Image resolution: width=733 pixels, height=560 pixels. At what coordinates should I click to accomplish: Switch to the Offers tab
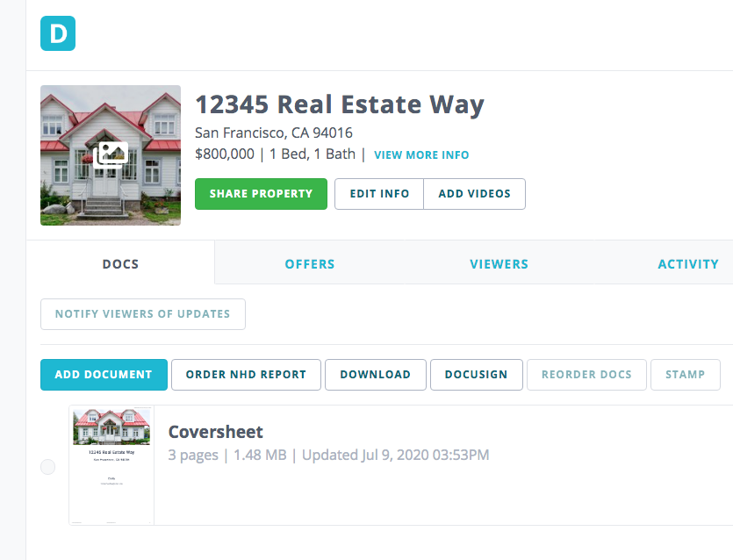[x=310, y=263]
